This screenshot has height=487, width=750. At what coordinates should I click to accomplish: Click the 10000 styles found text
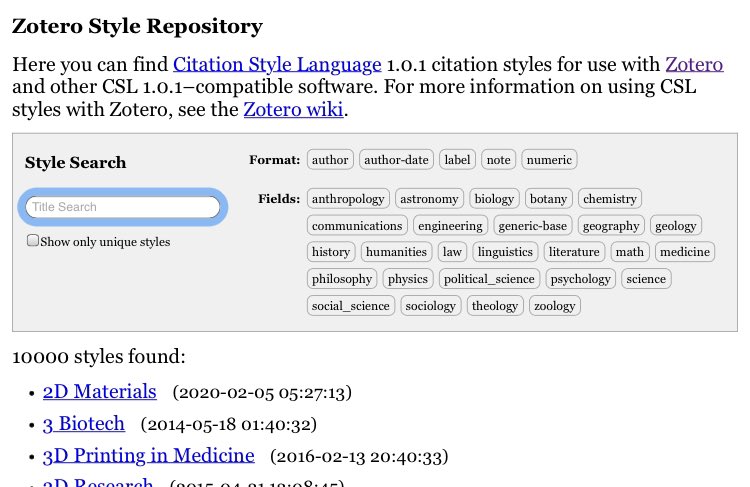pos(99,357)
